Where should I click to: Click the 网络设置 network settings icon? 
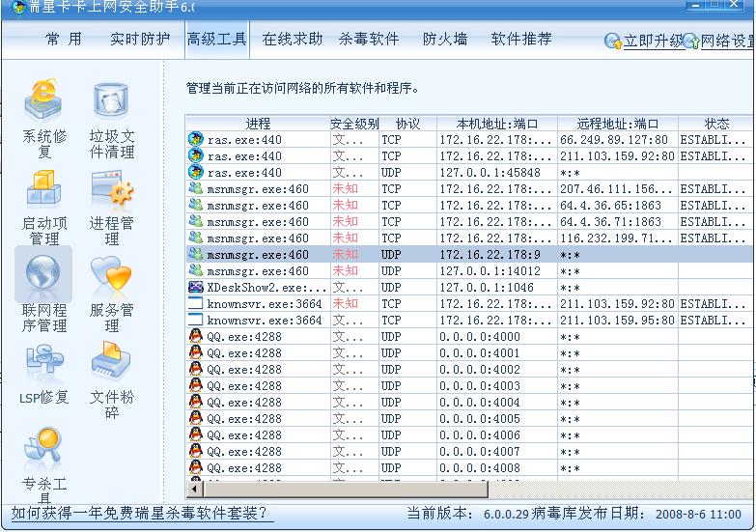point(691,41)
